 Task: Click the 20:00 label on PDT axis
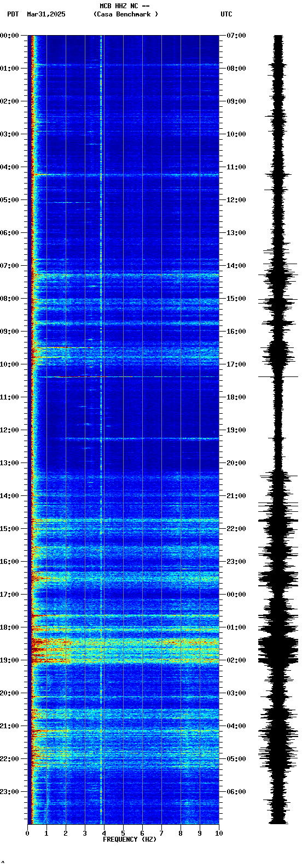click(x=9, y=693)
